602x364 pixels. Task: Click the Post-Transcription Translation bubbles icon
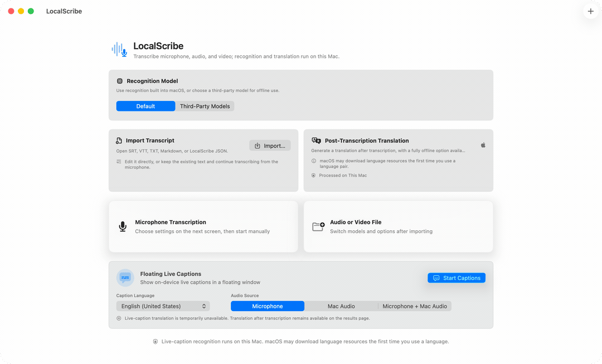pos(317,140)
